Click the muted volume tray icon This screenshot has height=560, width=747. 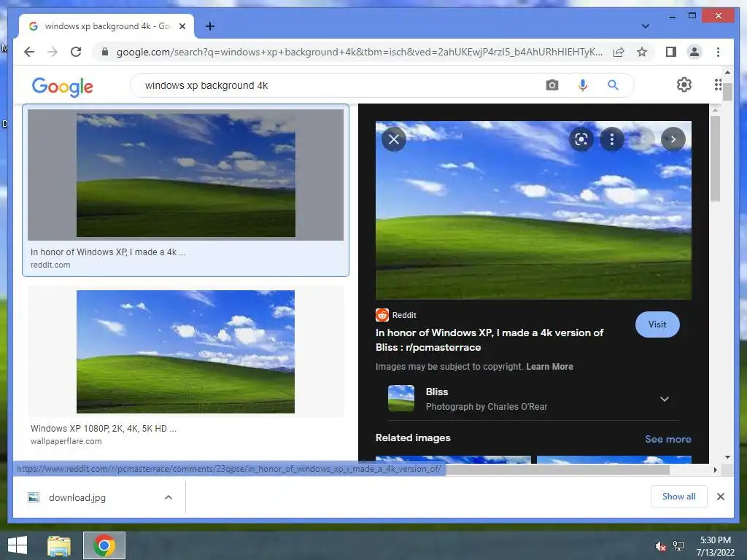click(x=660, y=546)
